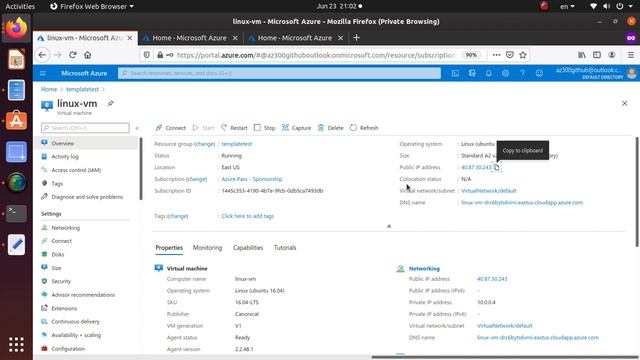640x360 pixels.
Task: Restart the virtual machine
Action: tap(234, 128)
